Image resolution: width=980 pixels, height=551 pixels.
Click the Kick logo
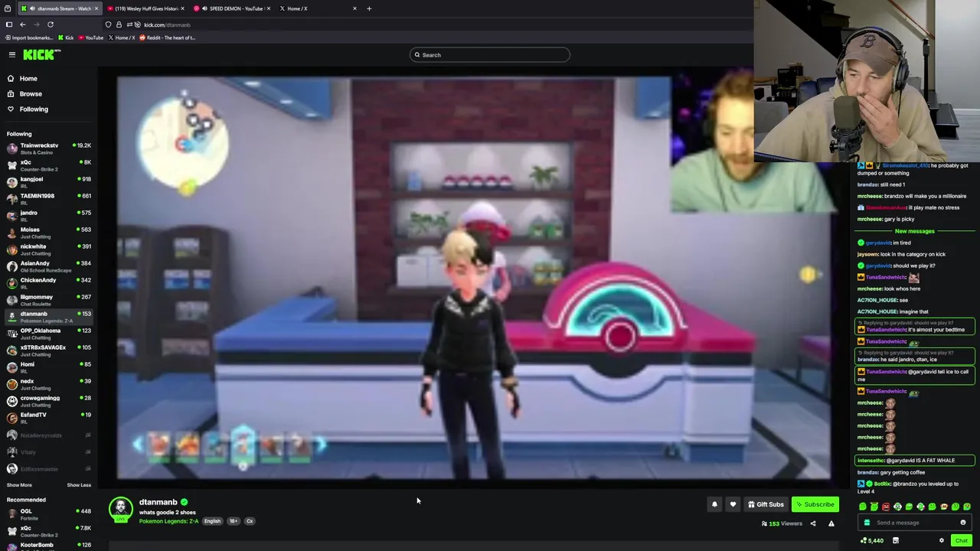[41, 54]
